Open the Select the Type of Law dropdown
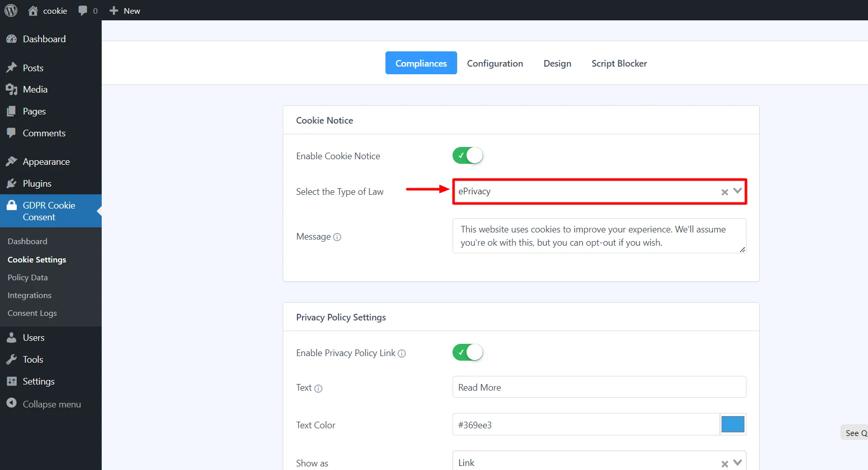This screenshot has height=470, width=868. [x=736, y=191]
